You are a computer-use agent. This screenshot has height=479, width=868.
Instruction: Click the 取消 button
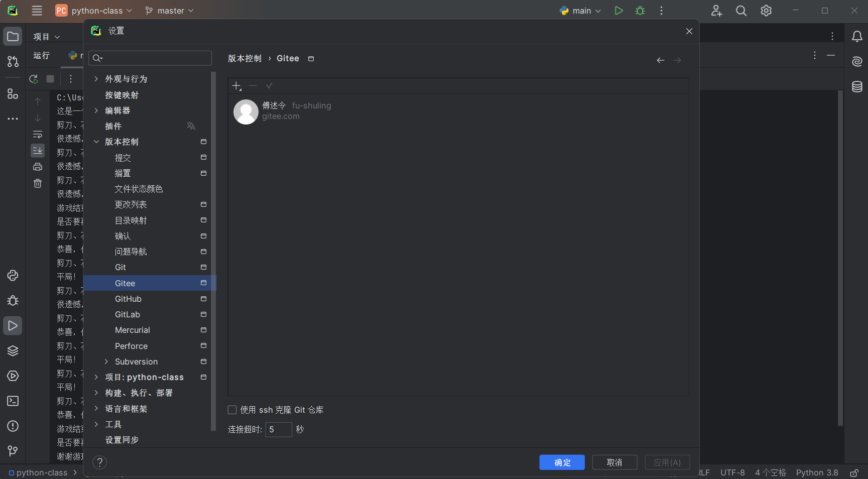614,462
